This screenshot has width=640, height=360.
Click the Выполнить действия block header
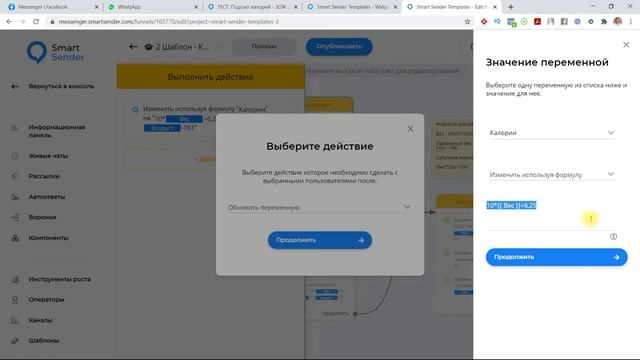(x=211, y=77)
